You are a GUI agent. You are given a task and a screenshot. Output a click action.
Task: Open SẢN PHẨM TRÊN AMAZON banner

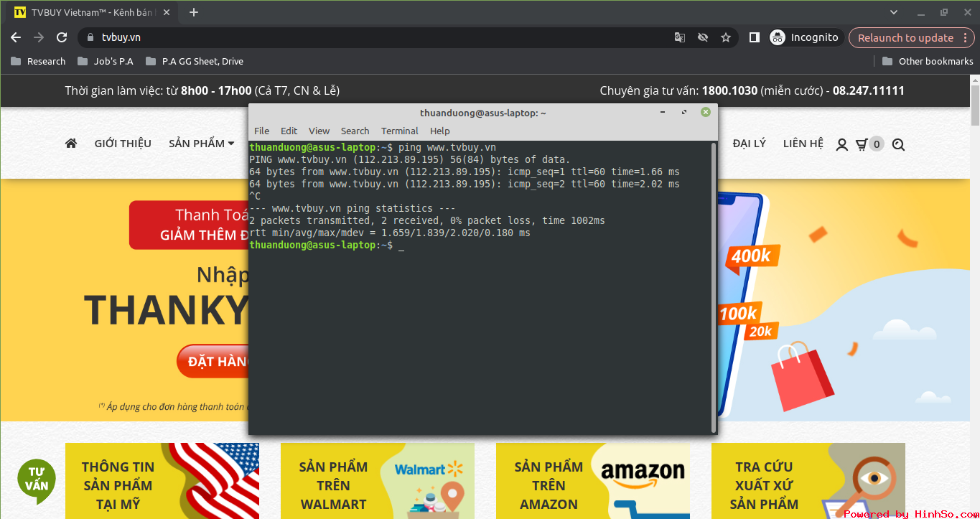(593, 481)
